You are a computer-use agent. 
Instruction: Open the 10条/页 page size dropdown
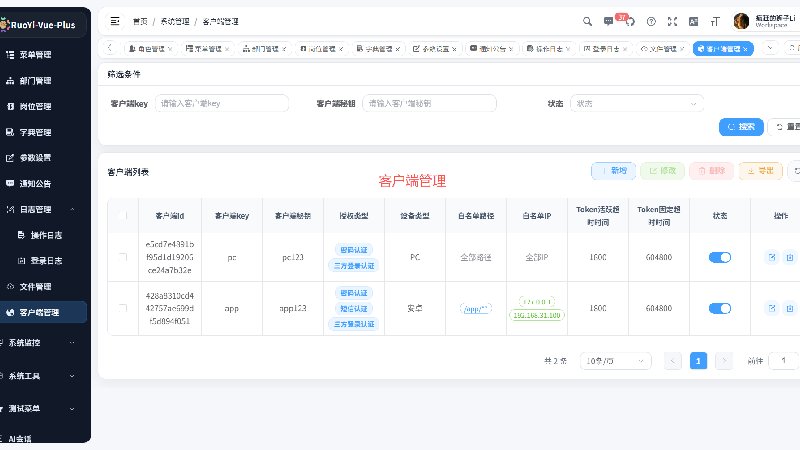click(x=615, y=361)
